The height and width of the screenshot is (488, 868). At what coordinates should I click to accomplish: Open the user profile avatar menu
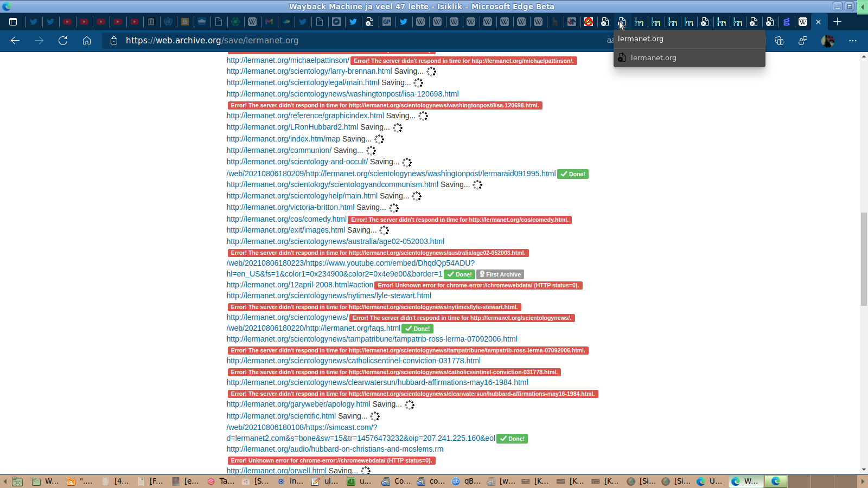pyautogui.click(x=828, y=41)
